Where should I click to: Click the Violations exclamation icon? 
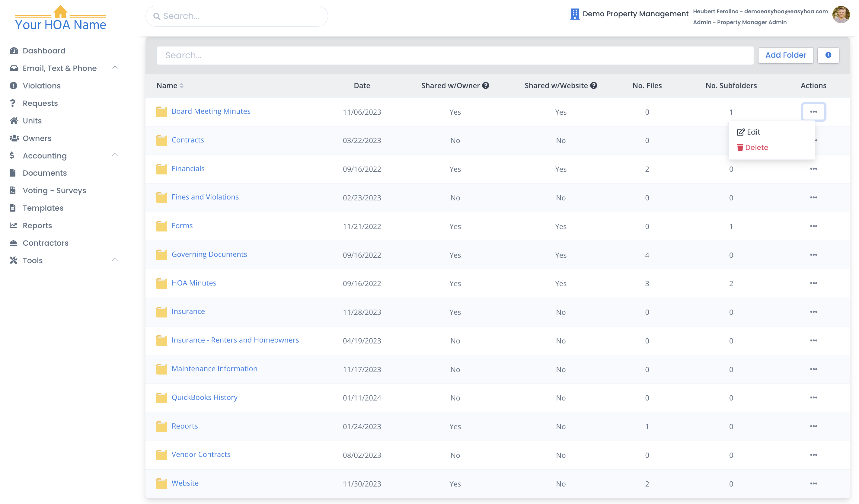[x=13, y=85]
